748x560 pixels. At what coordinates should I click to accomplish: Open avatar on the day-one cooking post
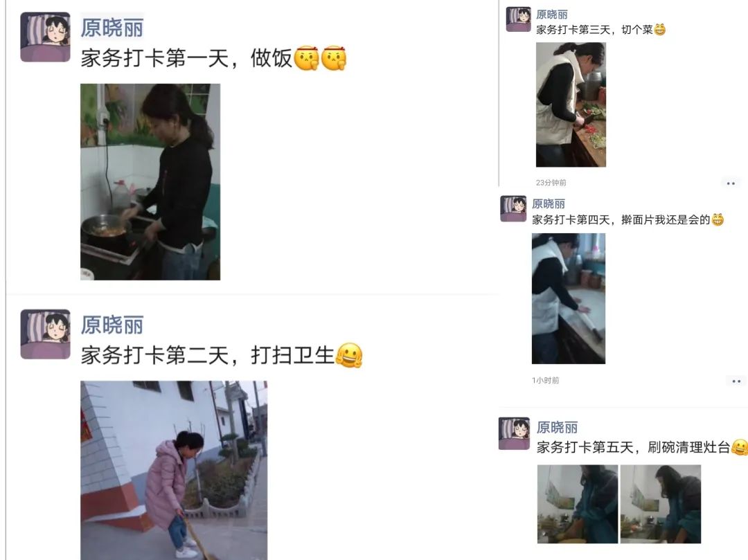pos(45,37)
